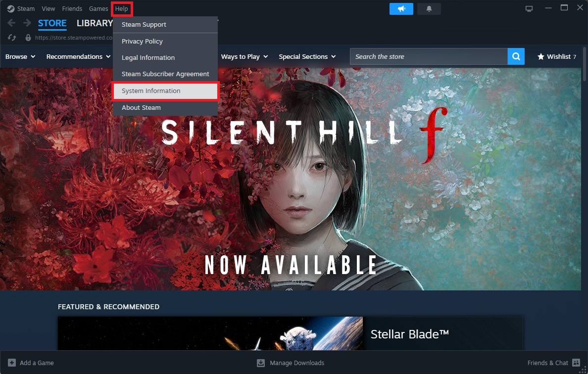The height and width of the screenshot is (374, 588).
Task: Open Manage Downloads from the bottom bar icon
Action: pyautogui.click(x=260, y=363)
